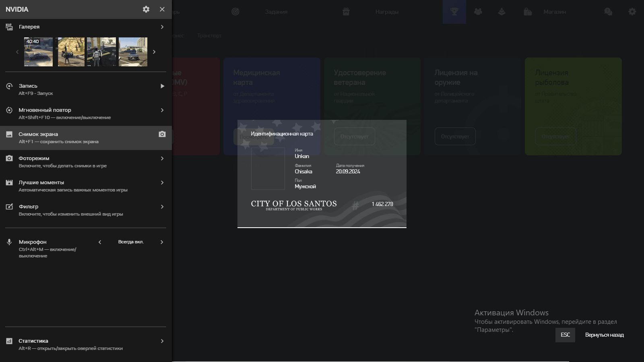This screenshot has width=644, height=362.
Task: Click the Фоторежим camera icon
Action: click(9, 158)
